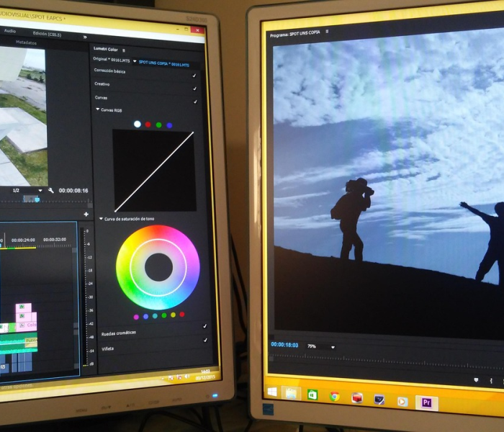Click the Program monitor timecode 00:00:18:03
Image resolution: width=504 pixels, height=432 pixels.
(x=284, y=345)
